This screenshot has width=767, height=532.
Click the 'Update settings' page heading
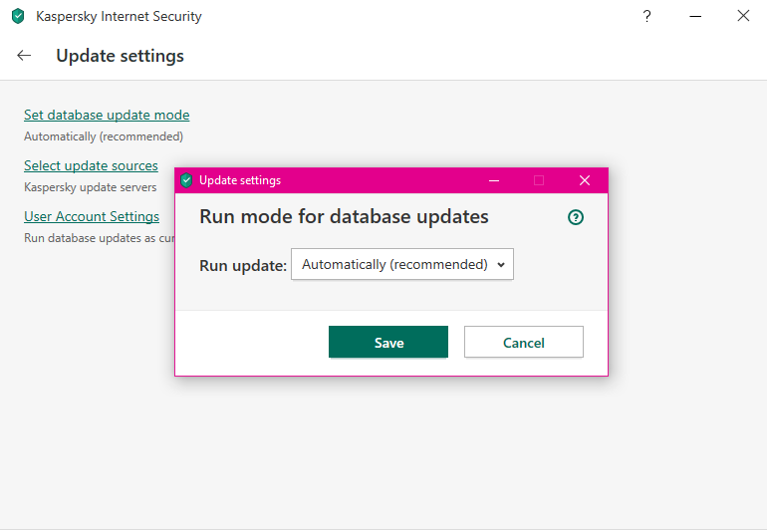point(120,56)
